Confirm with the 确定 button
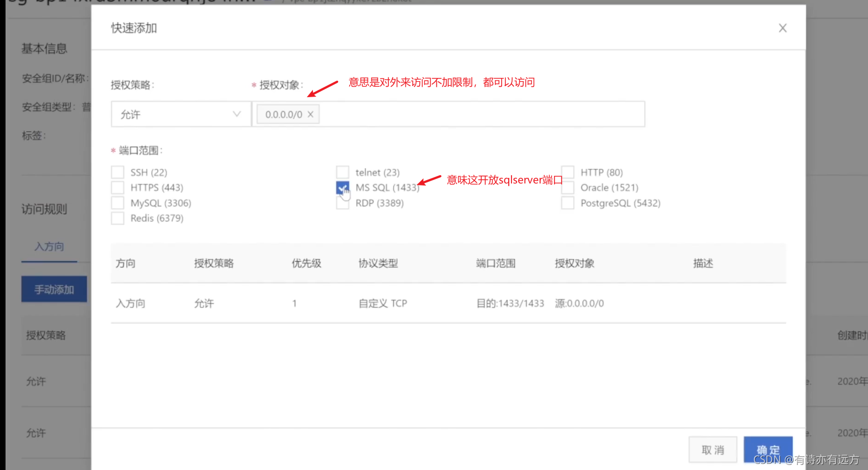Viewport: 868px width, 470px height. [768, 450]
